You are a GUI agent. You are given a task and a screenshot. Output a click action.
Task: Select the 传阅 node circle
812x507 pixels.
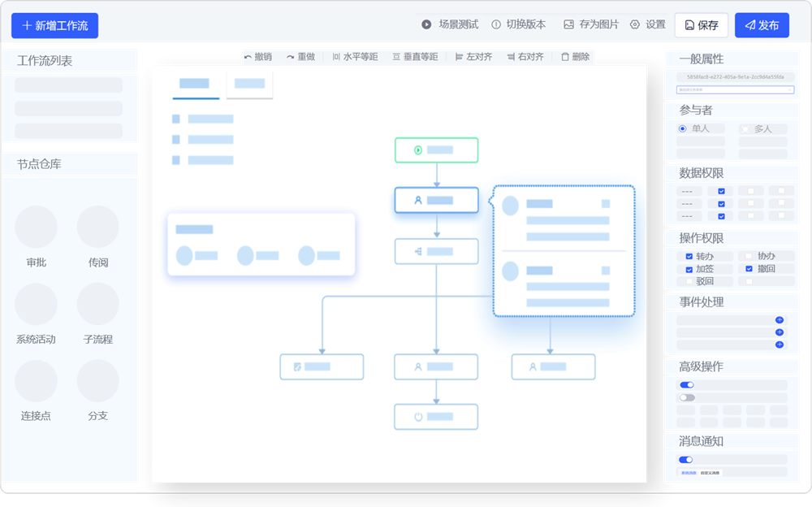98,227
